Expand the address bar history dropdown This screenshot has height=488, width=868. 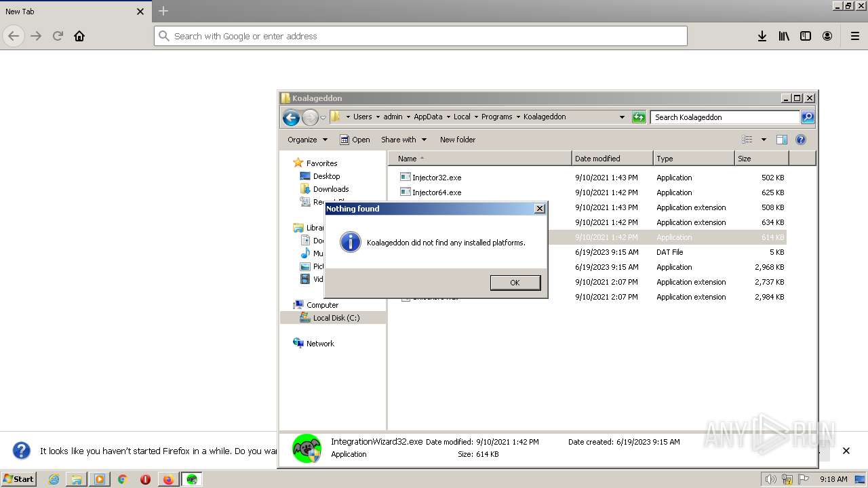coord(622,117)
